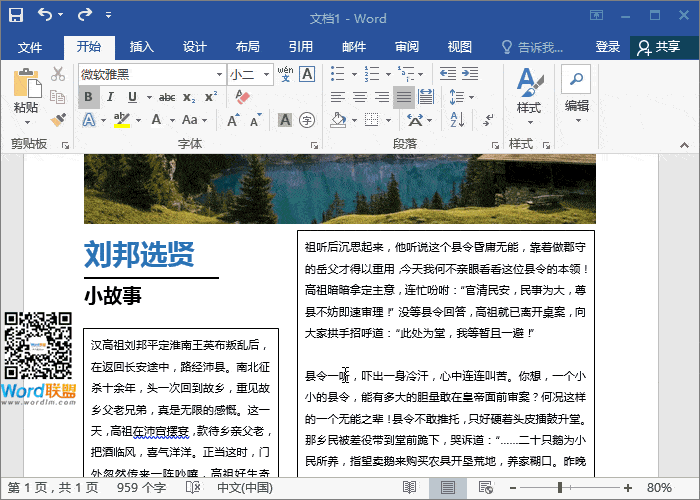700x500 pixels.
Task: Undo the last action
Action: 45,15
